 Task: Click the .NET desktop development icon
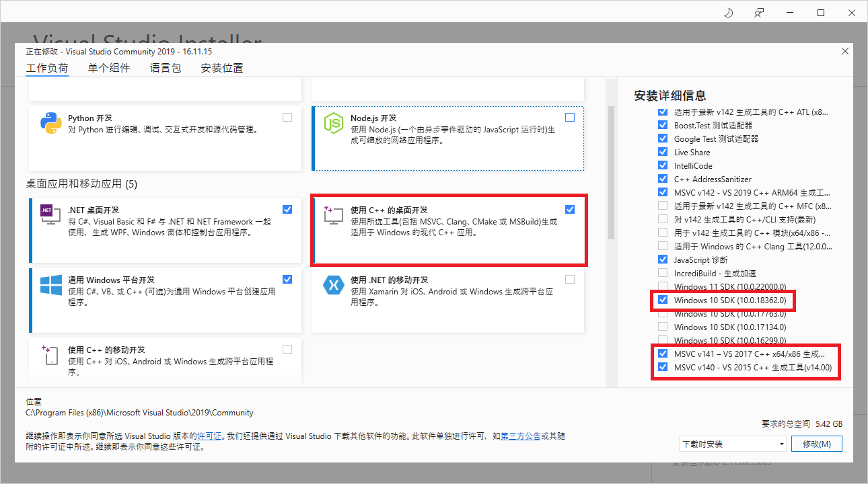51,215
